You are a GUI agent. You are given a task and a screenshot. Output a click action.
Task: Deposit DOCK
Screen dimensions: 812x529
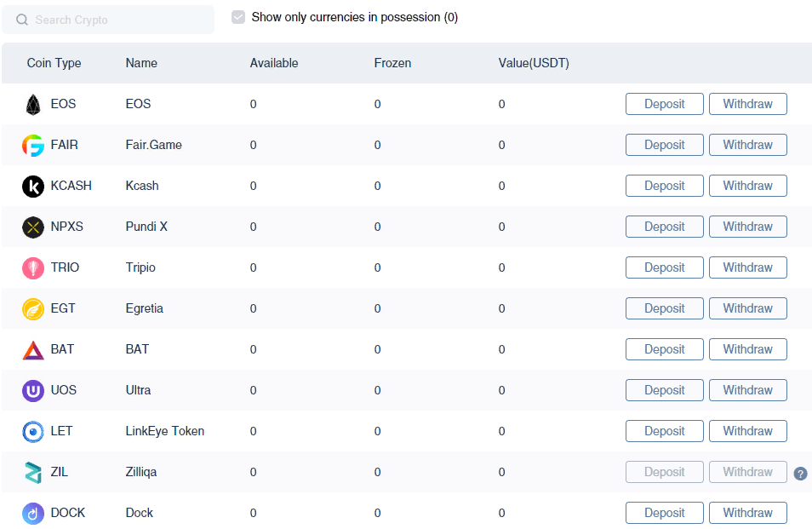(x=665, y=513)
